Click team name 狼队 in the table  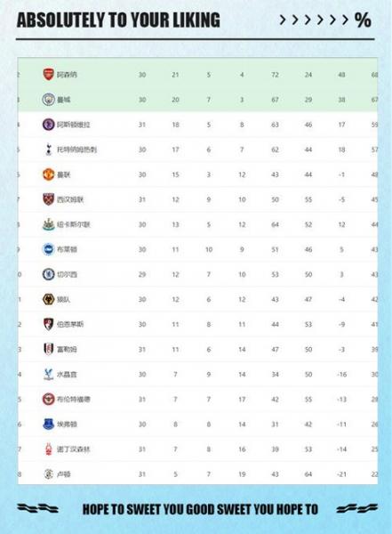tap(64, 299)
